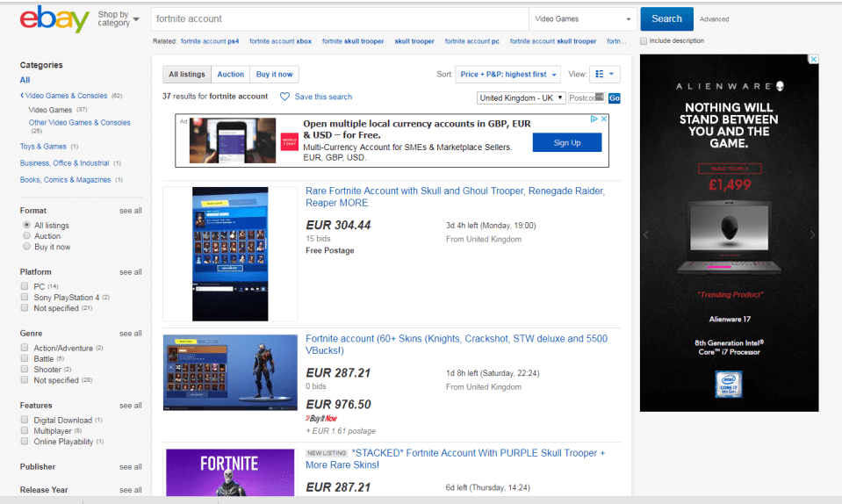Click the heart icon beside Save this search

tap(284, 97)
